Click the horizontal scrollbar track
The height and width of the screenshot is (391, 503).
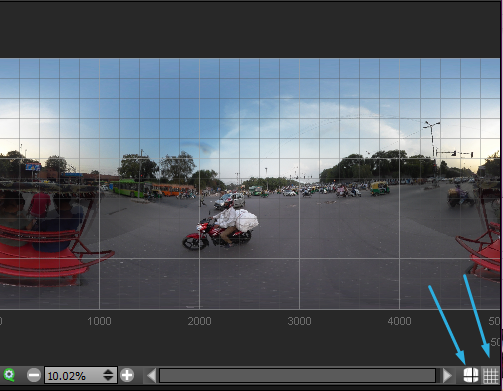tap(297, 376)
